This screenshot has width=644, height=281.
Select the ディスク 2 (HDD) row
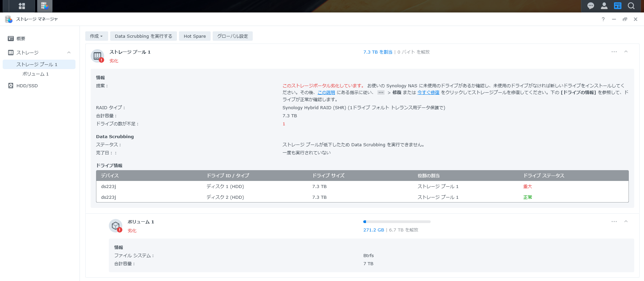(x=362, y=197)
